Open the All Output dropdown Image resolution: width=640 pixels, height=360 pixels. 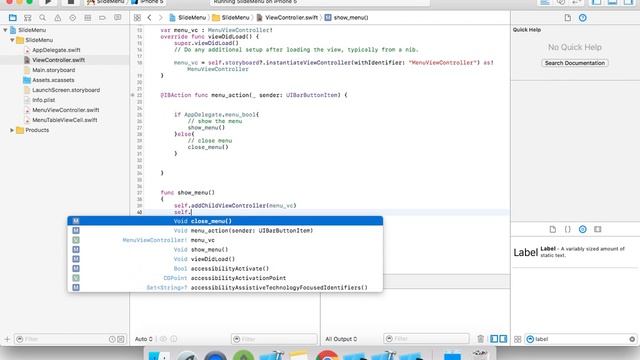[x=341, y=339]
